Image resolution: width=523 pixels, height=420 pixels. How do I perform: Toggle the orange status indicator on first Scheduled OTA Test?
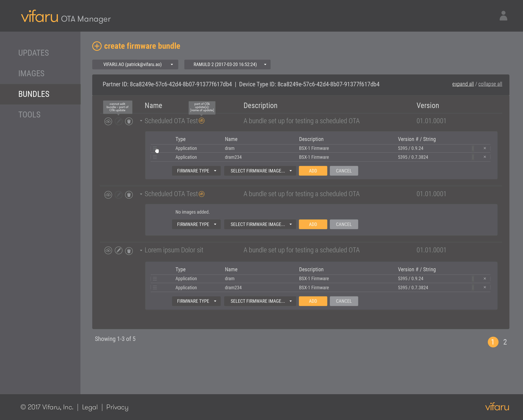(202, 120)
